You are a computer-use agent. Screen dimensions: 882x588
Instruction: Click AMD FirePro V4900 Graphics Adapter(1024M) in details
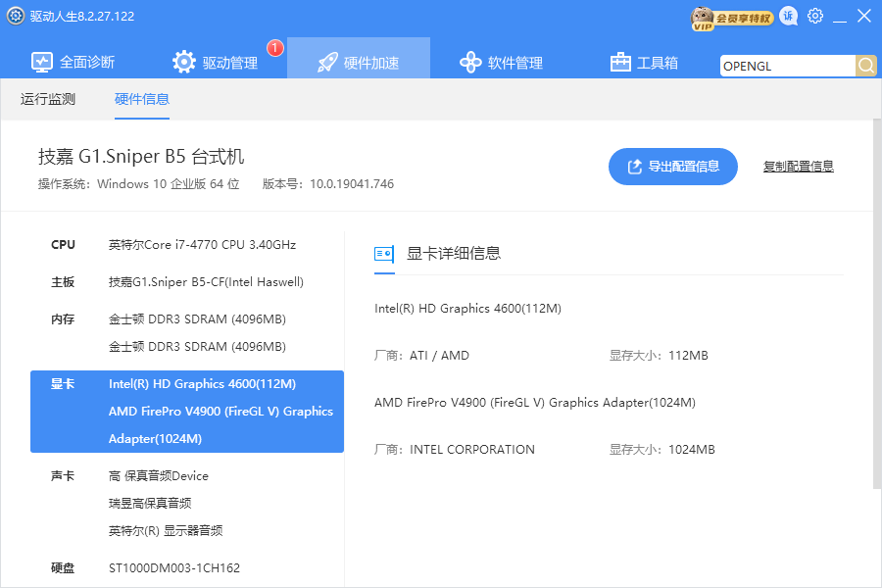coord(535,403)
